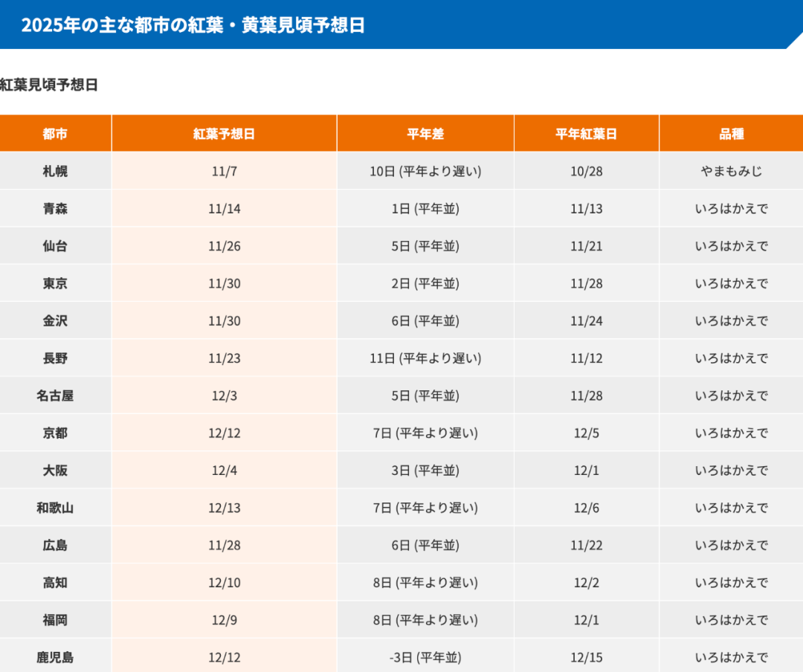
Task: Select "5日 (平年並)" in the 名古屋 row
Action: click(425, 395)
